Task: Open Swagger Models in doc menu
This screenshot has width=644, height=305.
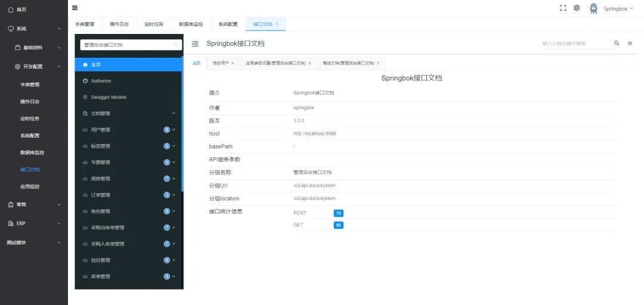Action: (x=128, y=97)
